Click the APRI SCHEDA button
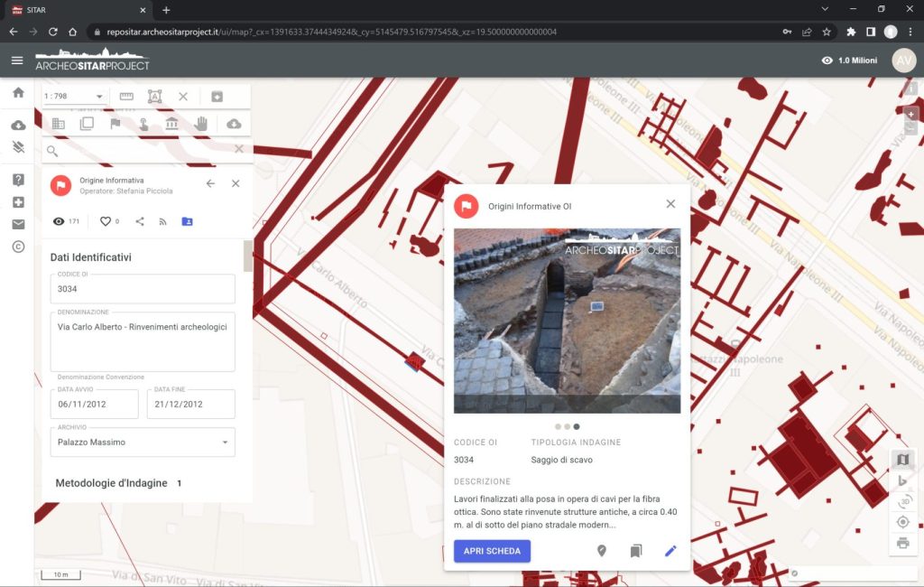 tap(492, 551)
